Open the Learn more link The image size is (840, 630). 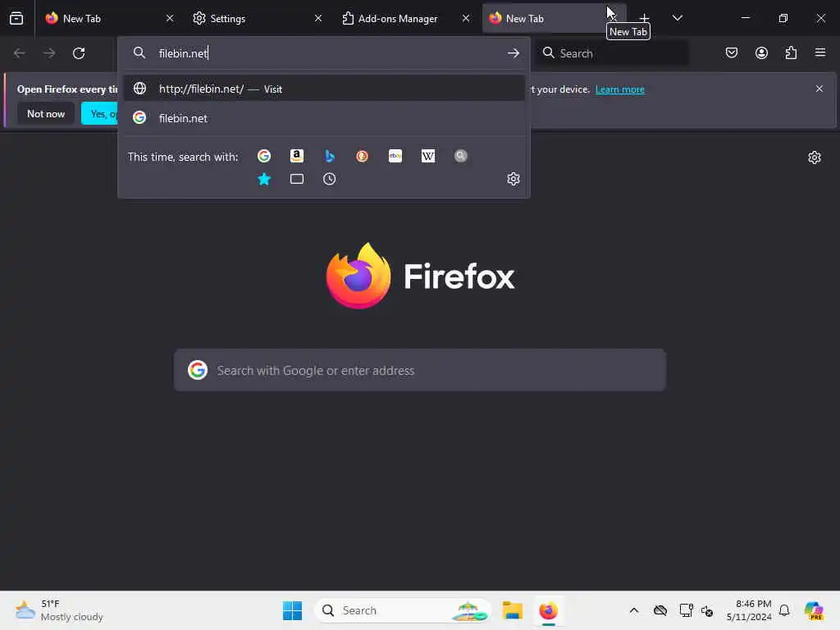click(620, 89)
